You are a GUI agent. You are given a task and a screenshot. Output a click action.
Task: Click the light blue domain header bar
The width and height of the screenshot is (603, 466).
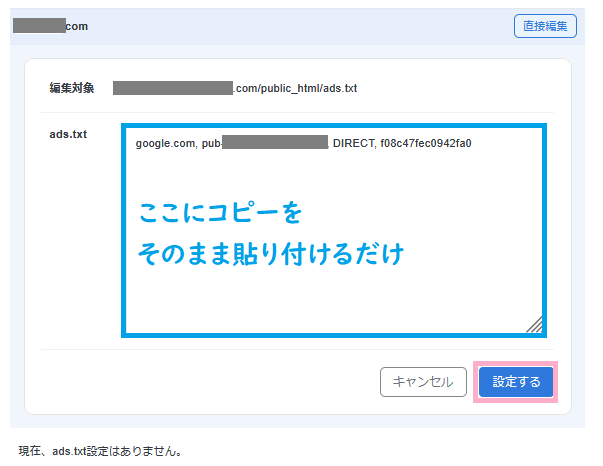[300, 26]
